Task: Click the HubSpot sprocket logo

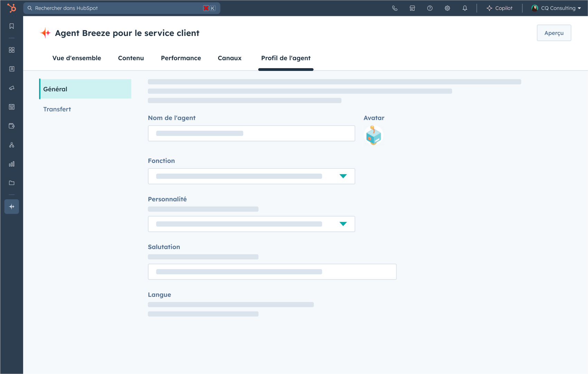Action: (x=12, y=8)
